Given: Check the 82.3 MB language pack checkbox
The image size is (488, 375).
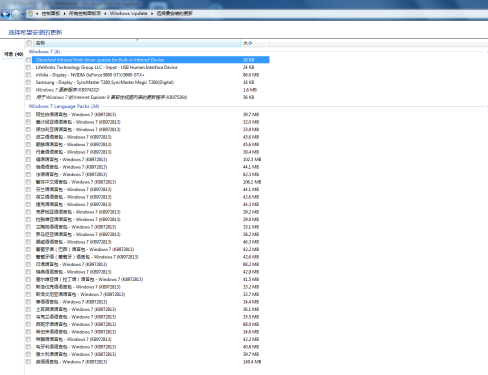Looking at the screenshot, I should [28, 174].
